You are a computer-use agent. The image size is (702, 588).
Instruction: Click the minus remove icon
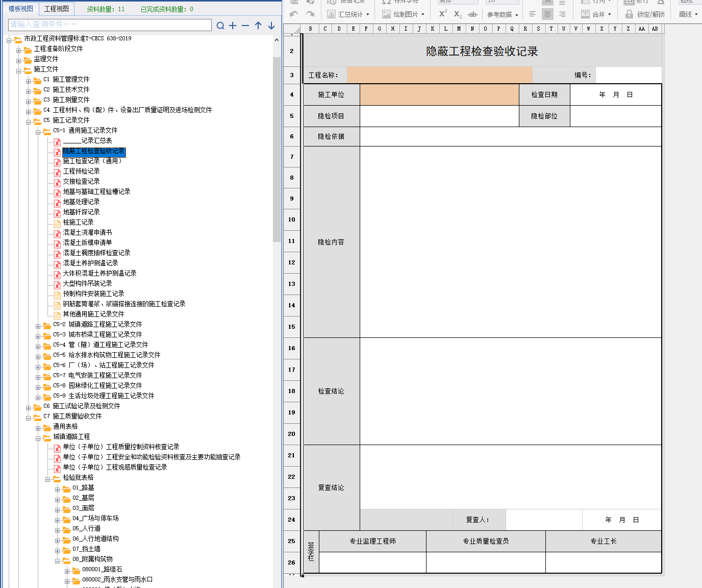coord(245,26)
